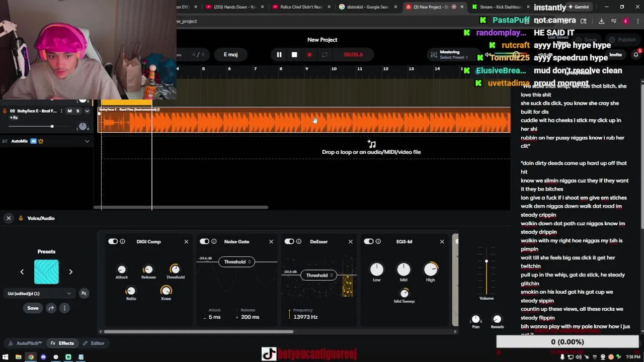Stop playback using the stop button
Image resolution: width=644 pixels, height=362 pixels.
(x=294, y=54)
